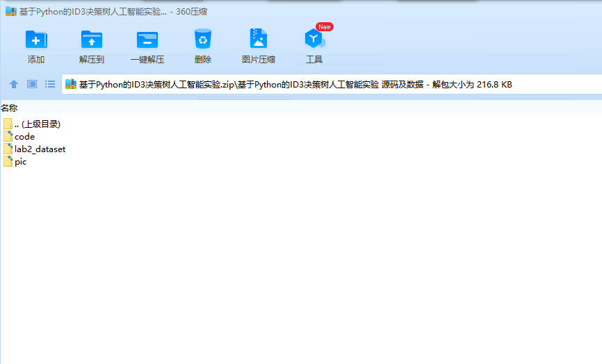Select the lab2_dataset folder icon
The width and height of the screenshot is (602, 364).
tap(8, 149)
